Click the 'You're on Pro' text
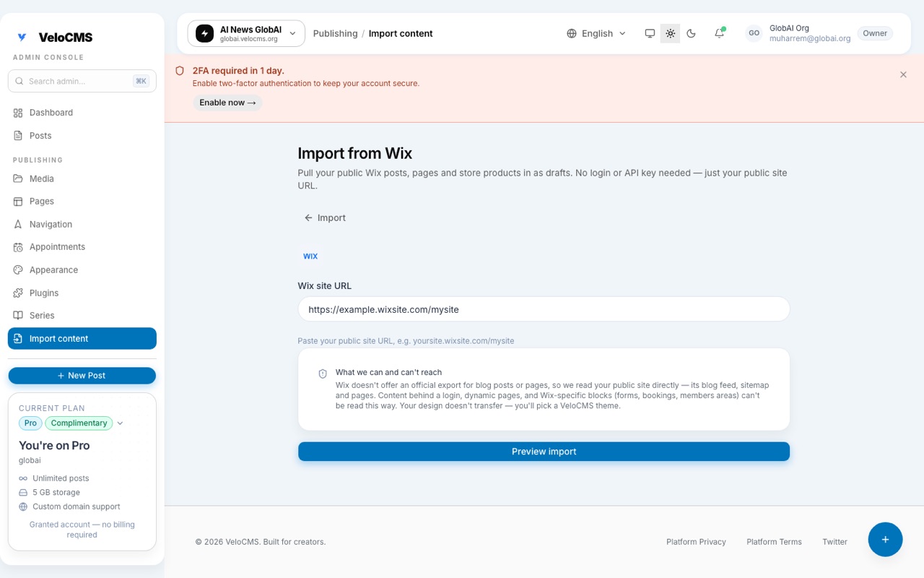Viewport: 924px width, 578px height. [x=54, y=446]
